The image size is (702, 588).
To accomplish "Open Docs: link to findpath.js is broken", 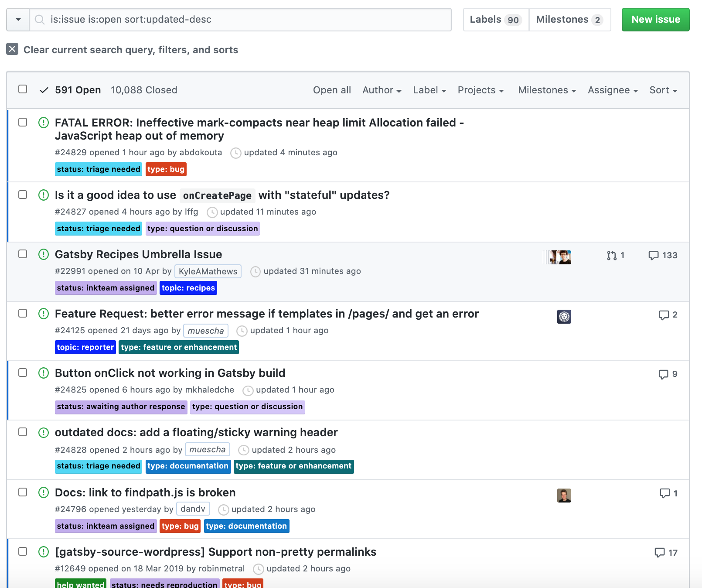I will 145,492.
